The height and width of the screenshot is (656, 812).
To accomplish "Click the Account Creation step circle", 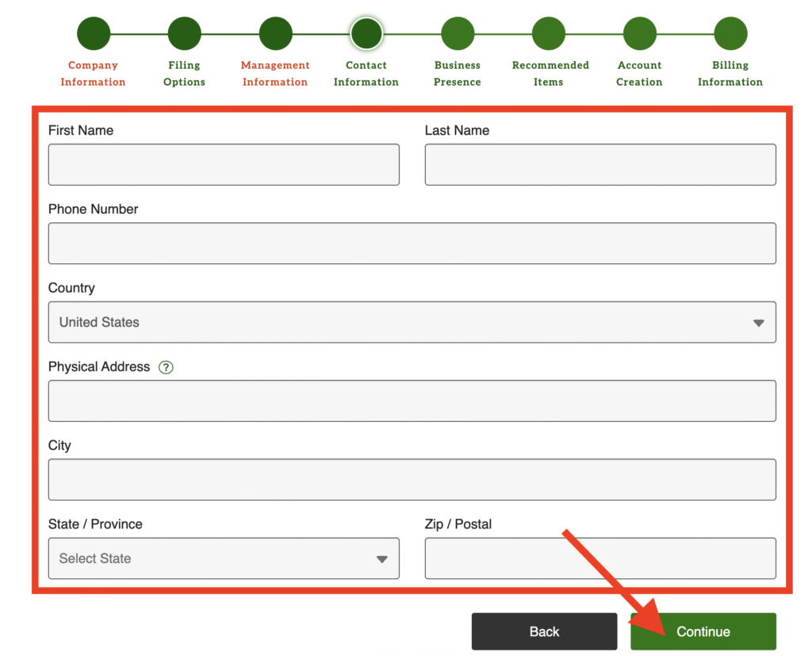I will coord(639,34).
